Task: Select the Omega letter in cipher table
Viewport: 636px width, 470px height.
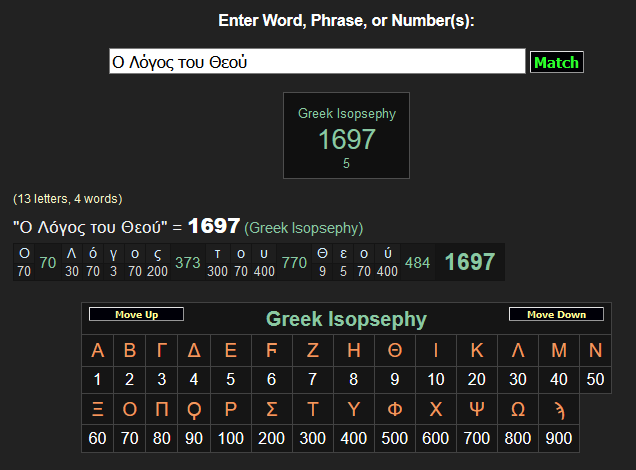Action: (517, 410)
